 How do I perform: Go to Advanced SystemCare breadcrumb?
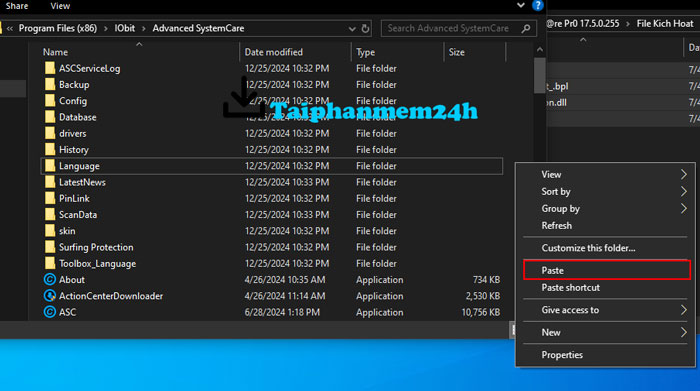pos(198,28)
